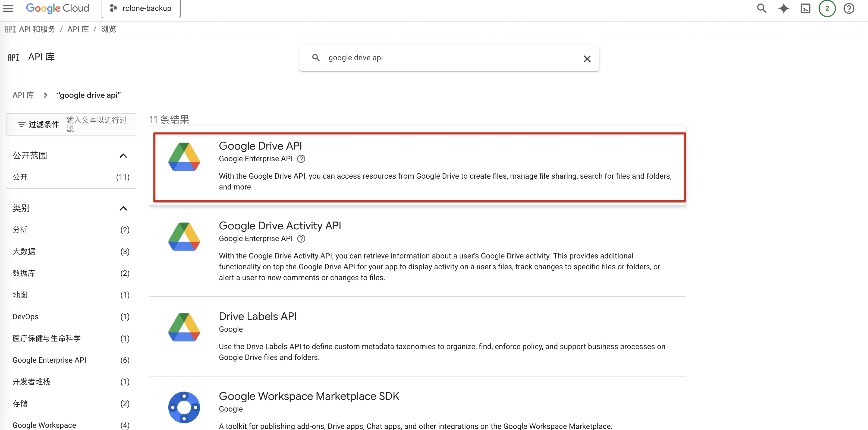Click the Google Drive API description text
Viewport: 868px width, 430px height.
[x=445, y=182]
